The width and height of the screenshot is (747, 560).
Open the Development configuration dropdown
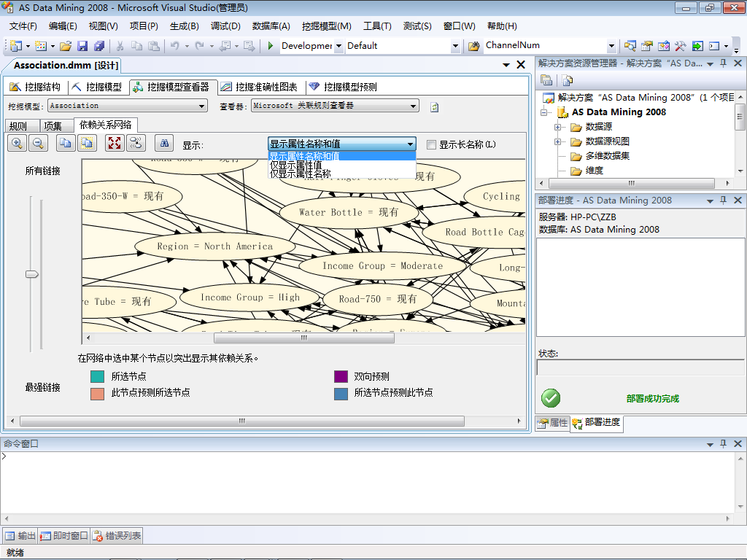[338, 46]
